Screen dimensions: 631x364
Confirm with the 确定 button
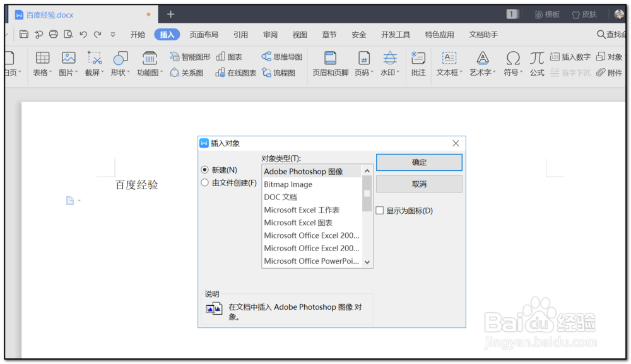419,162
